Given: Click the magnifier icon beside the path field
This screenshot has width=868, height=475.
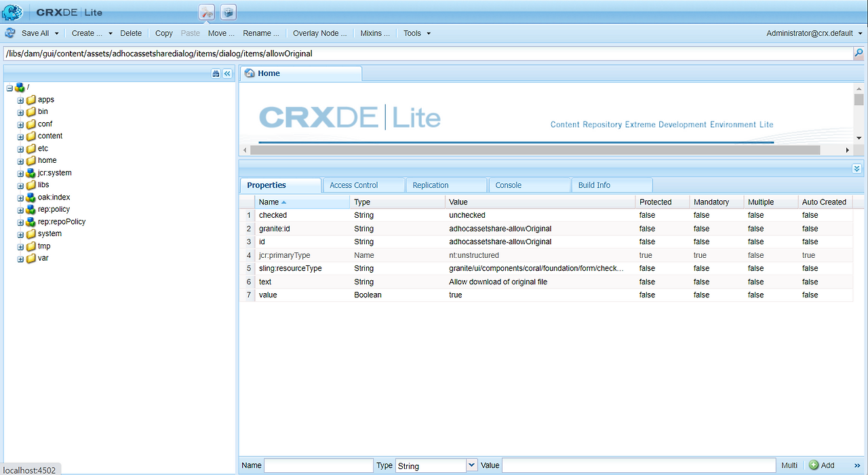Looking at the screenshot, I should [860, 53].
